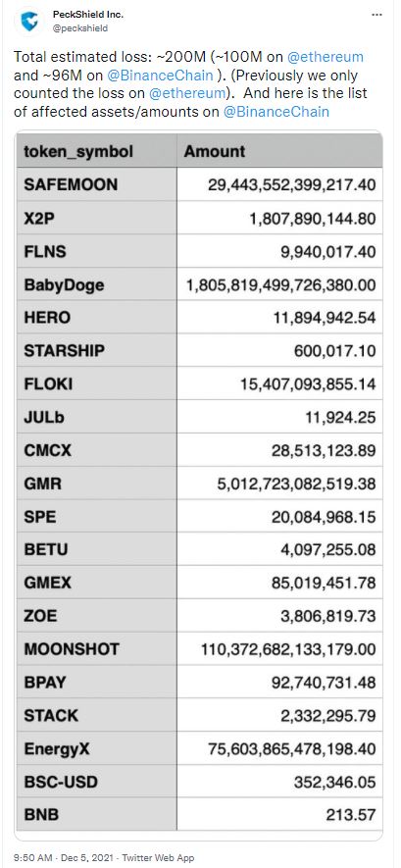Image resolution: width=401 pixels, height=868 pixels.
Task: Click the second @ethereum mention
Action: click(188, 93)
